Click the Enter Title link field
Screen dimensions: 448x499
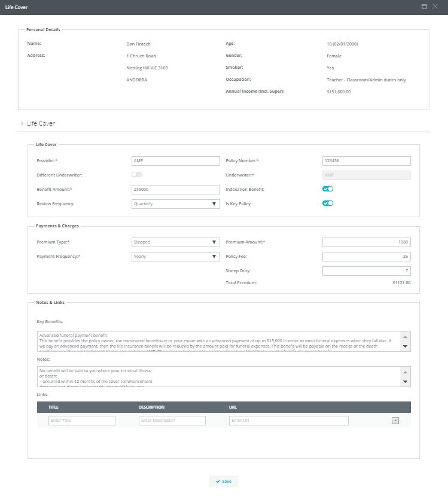point(81,421)
